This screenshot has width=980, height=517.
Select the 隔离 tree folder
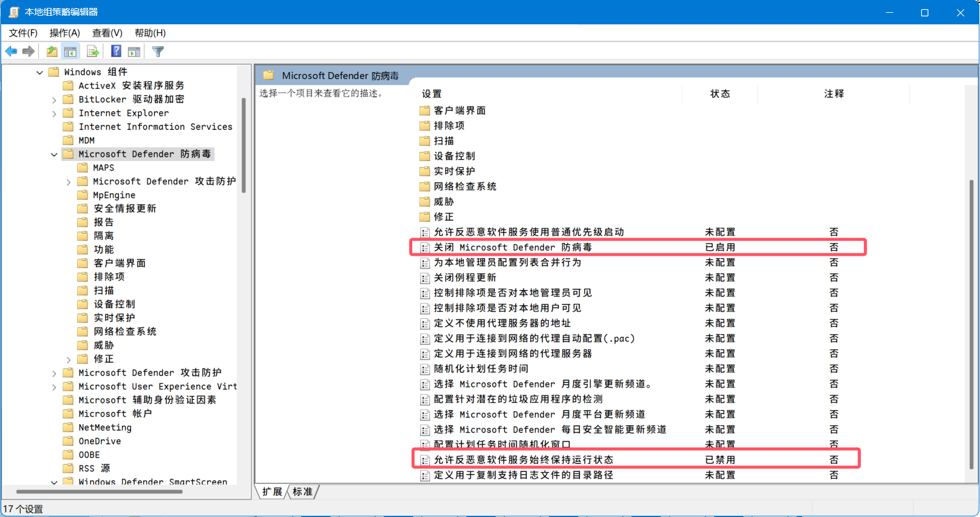pos(103,236)
